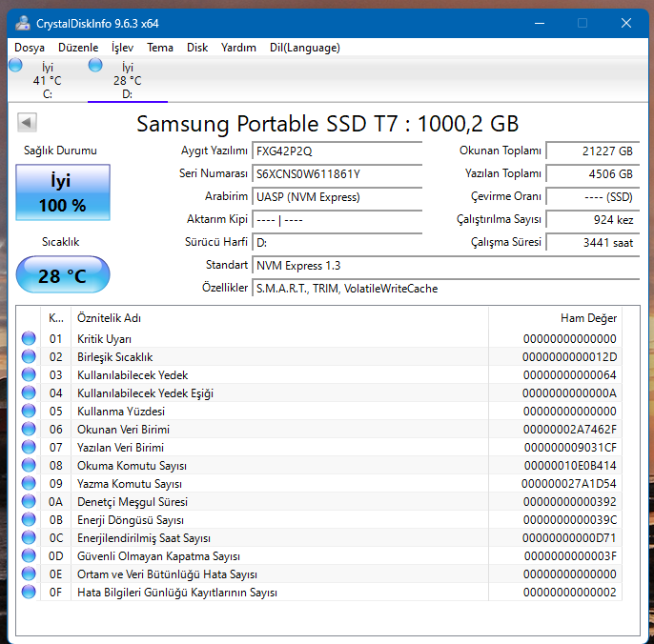Select the Okunan Veri Birimi attribute name
The image size is (654, 644).
point(124,430)
